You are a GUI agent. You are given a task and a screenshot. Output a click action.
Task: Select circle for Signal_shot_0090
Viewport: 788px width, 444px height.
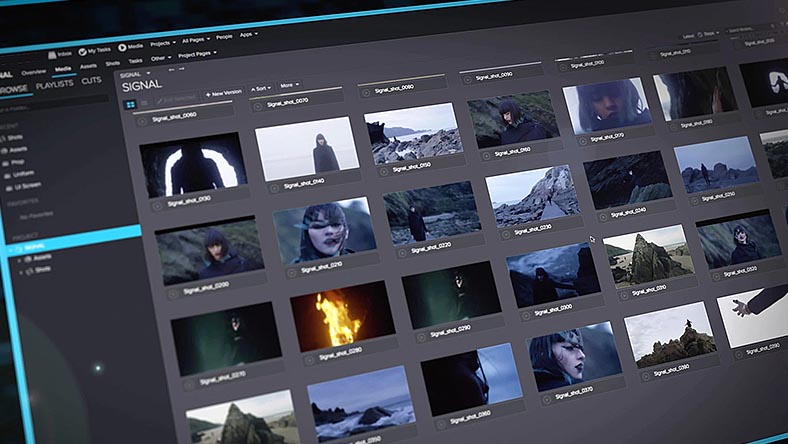(x=467, y=79)
